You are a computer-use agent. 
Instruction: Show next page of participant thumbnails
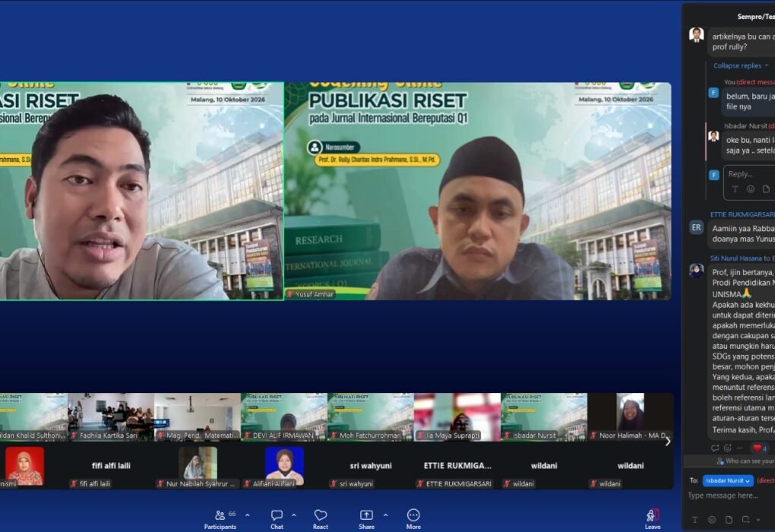click(668, 442)
